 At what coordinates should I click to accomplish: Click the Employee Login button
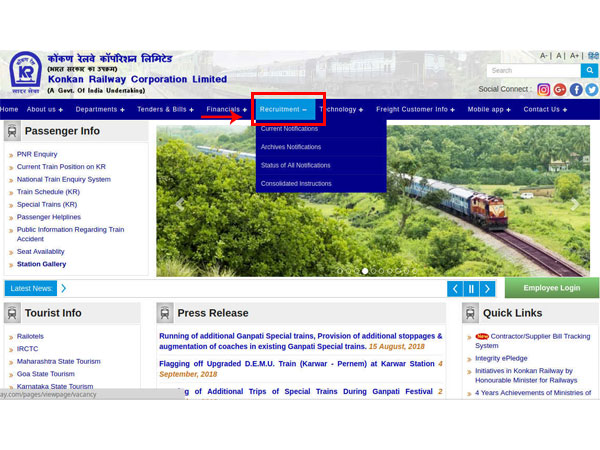552,288
